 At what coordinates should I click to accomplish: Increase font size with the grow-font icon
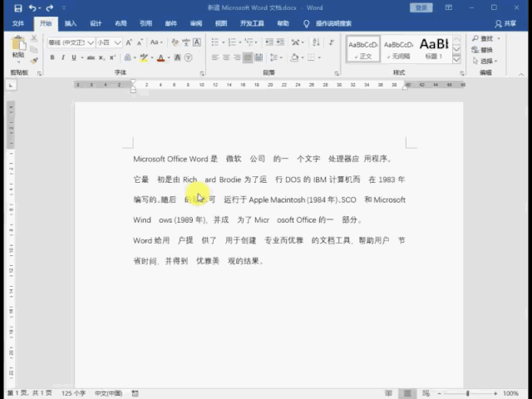tap(129, 42)
